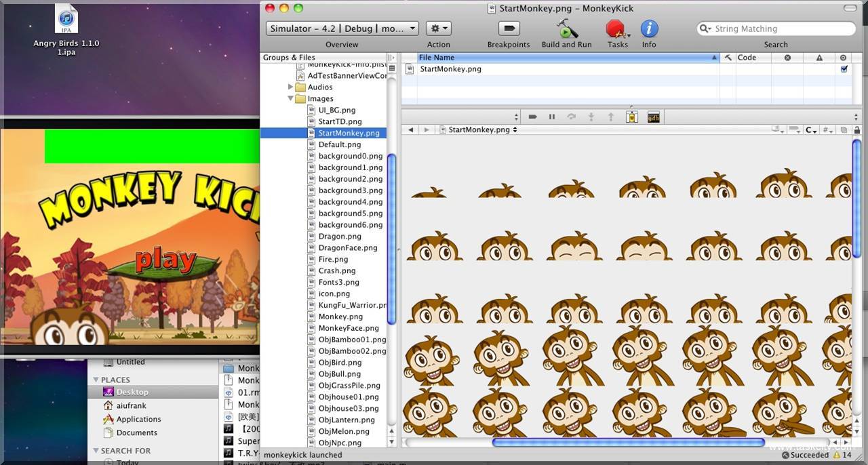Click the Build and Run toolbar icon

tap(567, 28)
